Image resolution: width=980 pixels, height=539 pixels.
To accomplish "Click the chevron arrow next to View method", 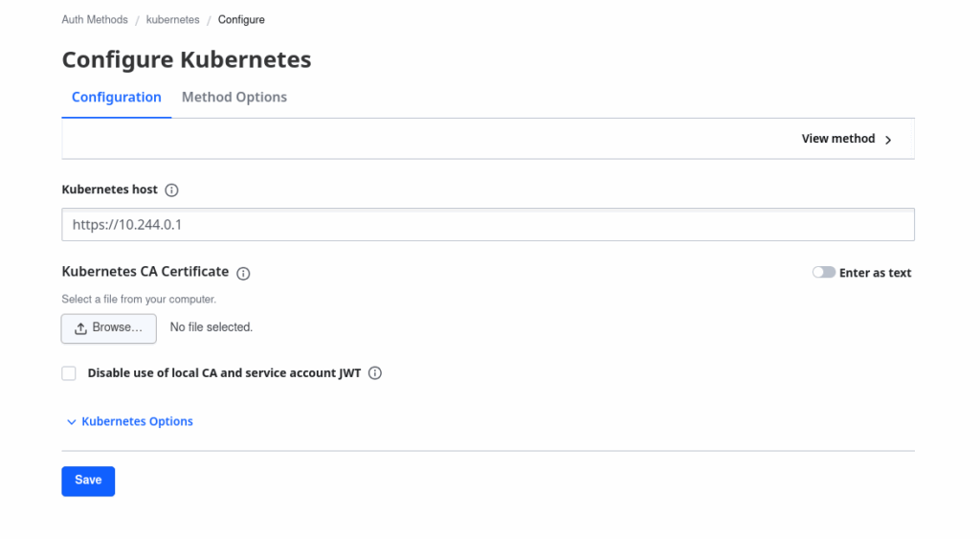I will (888, 140).
